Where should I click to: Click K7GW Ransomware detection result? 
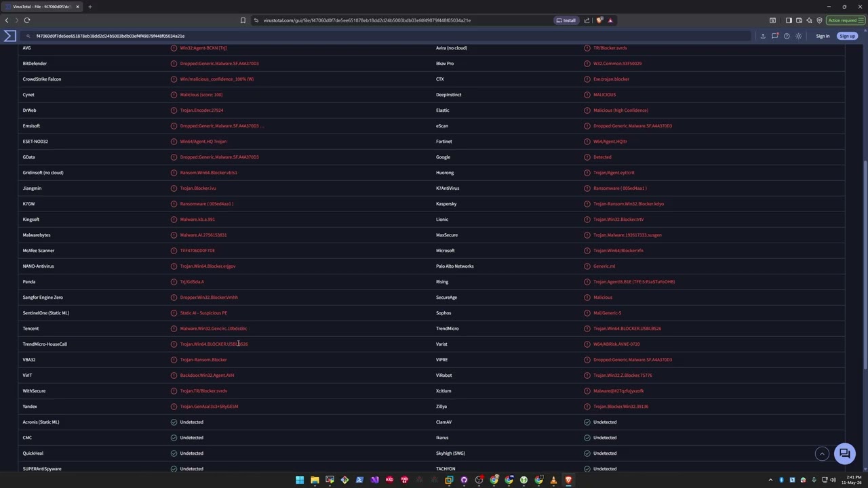[207, 204]
